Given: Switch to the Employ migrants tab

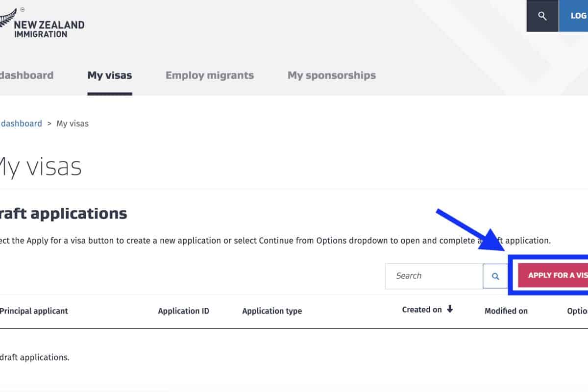Looking at the screenshot, I should [x=210, y=75].
